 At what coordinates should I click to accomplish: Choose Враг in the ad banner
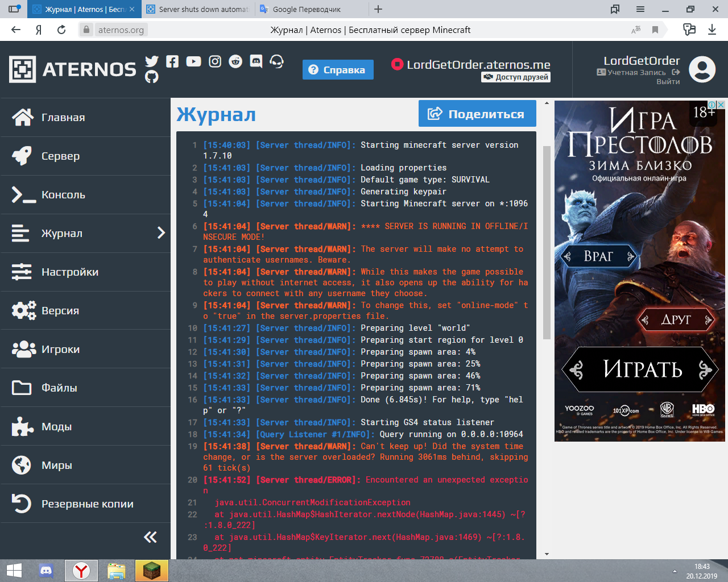click(598, 256)
